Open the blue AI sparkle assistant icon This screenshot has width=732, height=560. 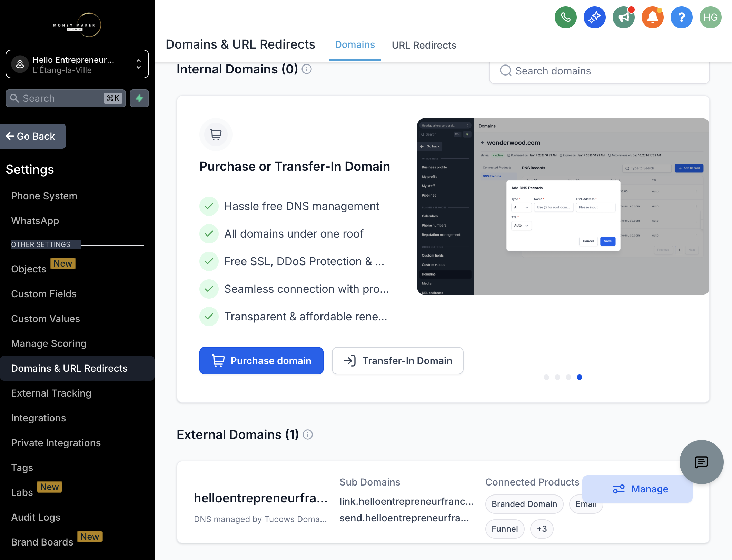click(x=594, y=17)
